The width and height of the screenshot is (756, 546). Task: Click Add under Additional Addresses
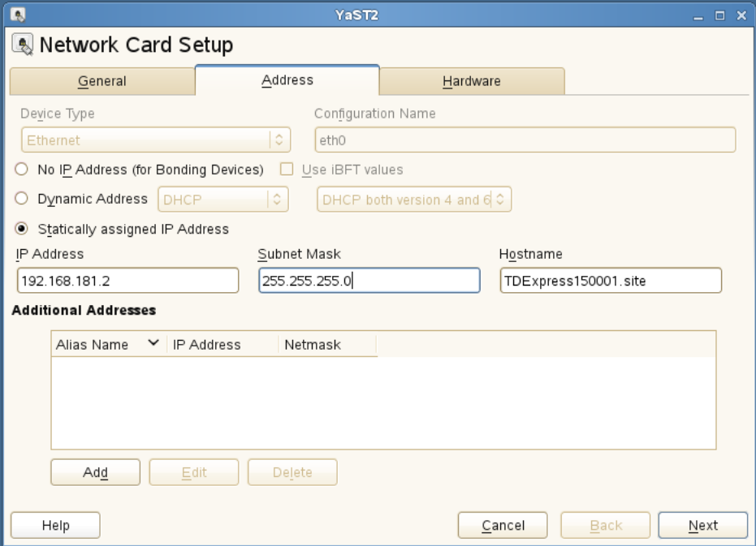(x=95, y=472)
